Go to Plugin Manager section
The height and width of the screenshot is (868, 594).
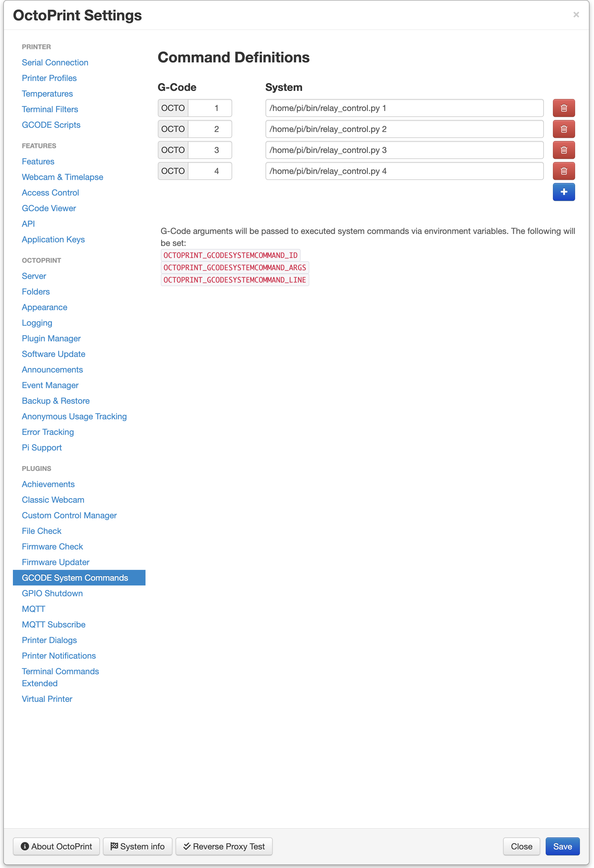[x=51, y=338]
